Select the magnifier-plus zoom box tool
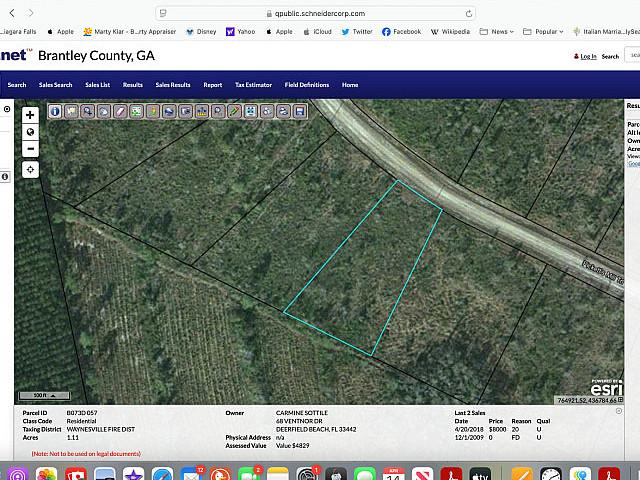Screen dimensions: 640x480 tap(88, 111)
